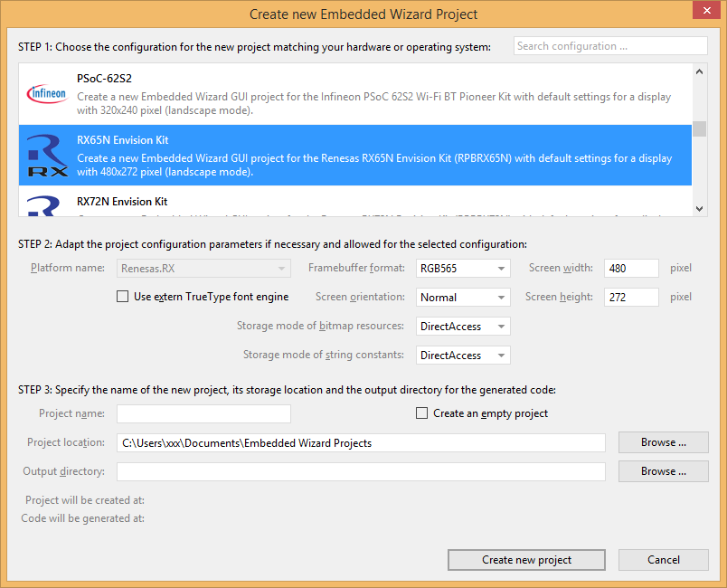Enable Use extern TrueType font engine
This screenshot has height=588, width=727.
tap(123, 297)
